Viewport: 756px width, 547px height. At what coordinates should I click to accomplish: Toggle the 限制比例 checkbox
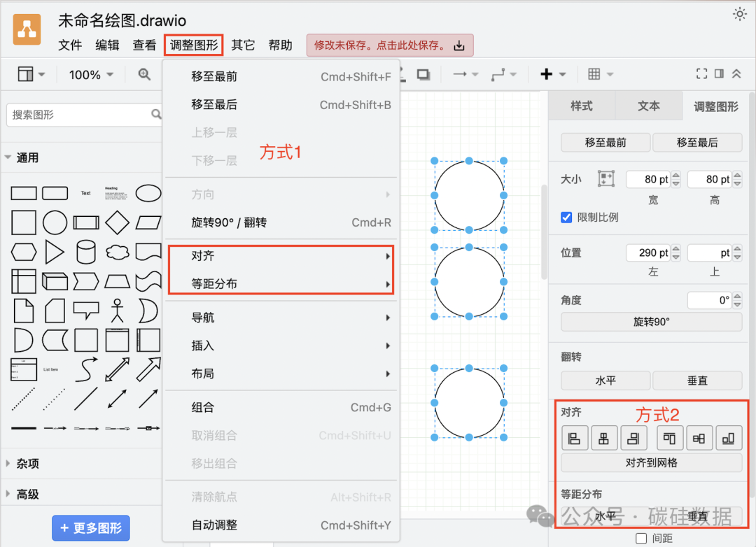(566, 217)
